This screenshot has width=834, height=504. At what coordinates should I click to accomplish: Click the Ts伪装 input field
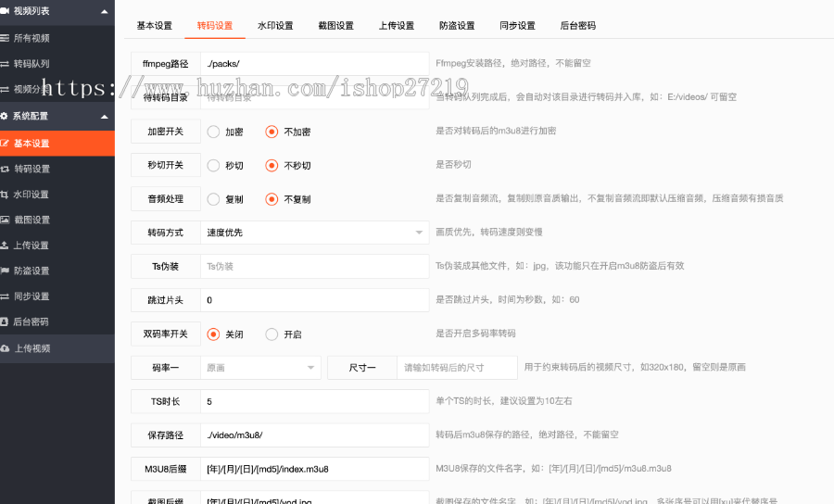(314, 267)
